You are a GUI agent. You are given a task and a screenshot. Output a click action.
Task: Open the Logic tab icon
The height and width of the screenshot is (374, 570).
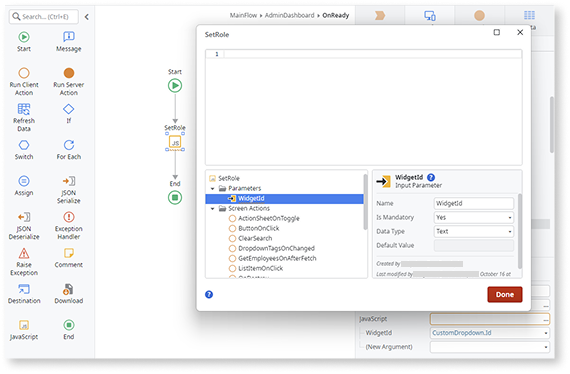[479, 16]
